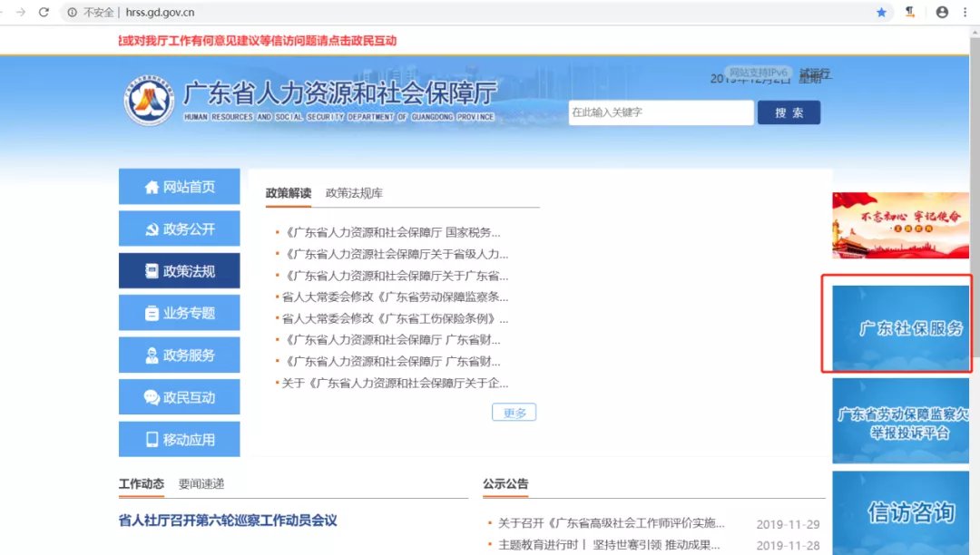Click 更多 button under policy list
980x555 pixels.
(514, 413)
